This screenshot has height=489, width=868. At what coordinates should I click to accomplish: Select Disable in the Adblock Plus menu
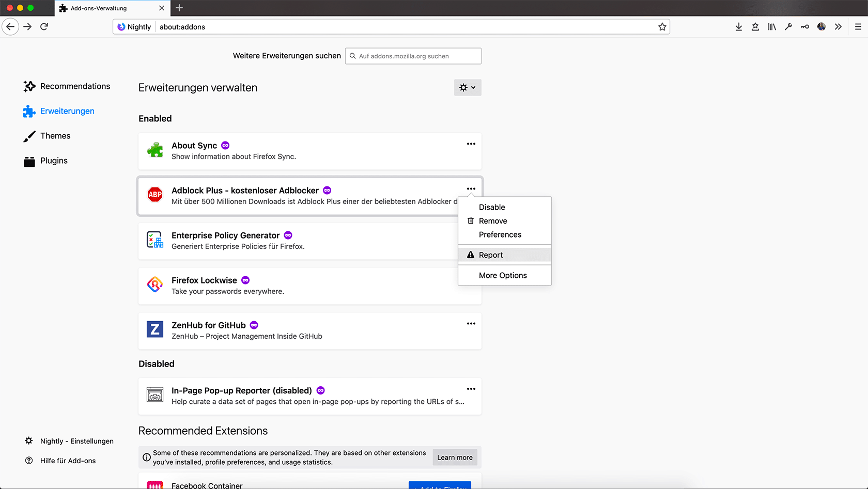[492, 207]
